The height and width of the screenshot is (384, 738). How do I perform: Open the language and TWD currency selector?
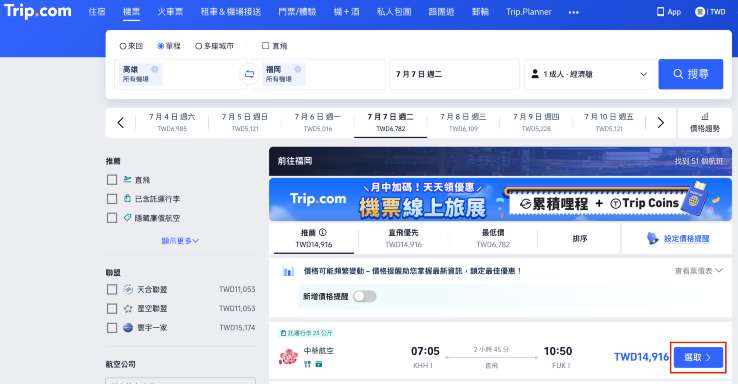point(710,12)
